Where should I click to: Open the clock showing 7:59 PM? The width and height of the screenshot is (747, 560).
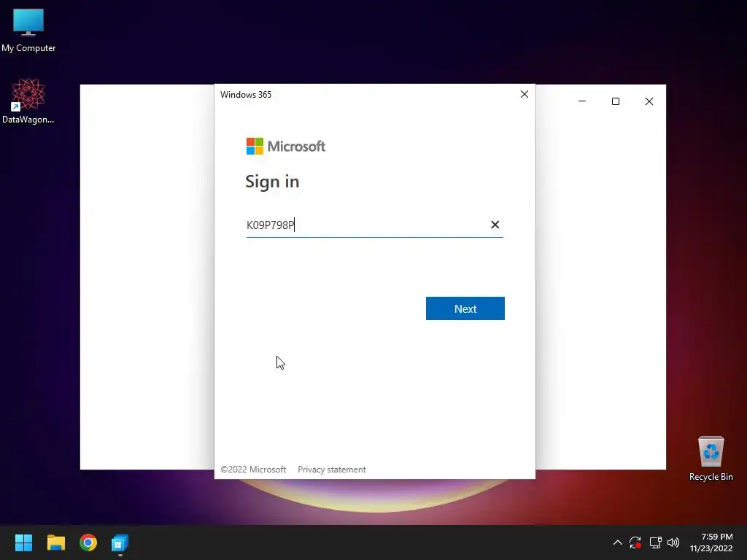711,542
